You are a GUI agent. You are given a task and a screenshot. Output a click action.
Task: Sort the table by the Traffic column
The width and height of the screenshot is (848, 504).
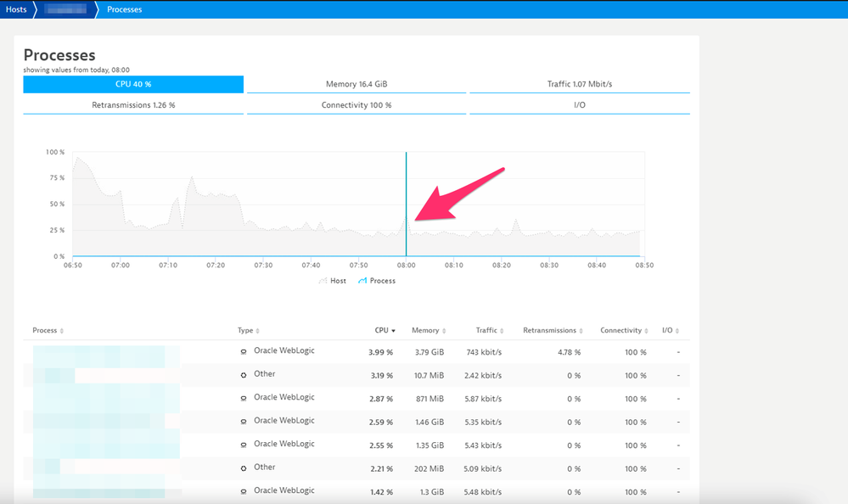[486, 330]
